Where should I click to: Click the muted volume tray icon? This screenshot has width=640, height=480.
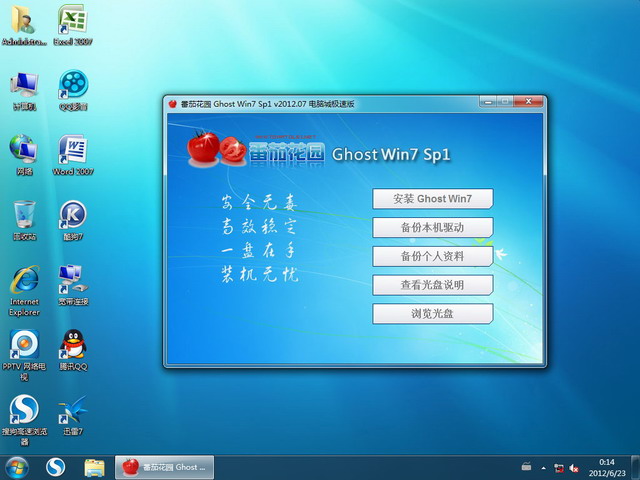pos(574,468)
